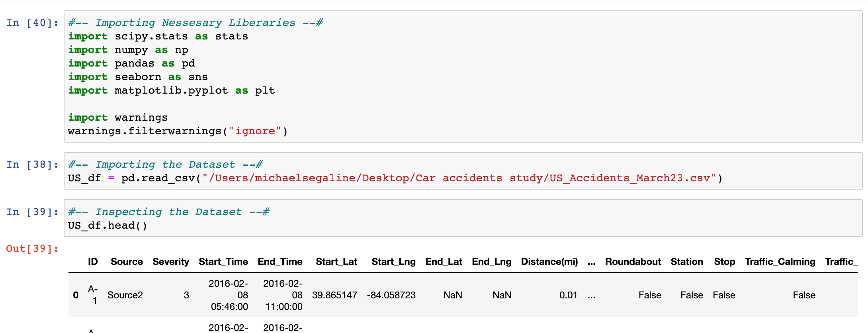868x333 pixels.
Task: Click the Out[39] output prompt
Action: coord(32,249)
